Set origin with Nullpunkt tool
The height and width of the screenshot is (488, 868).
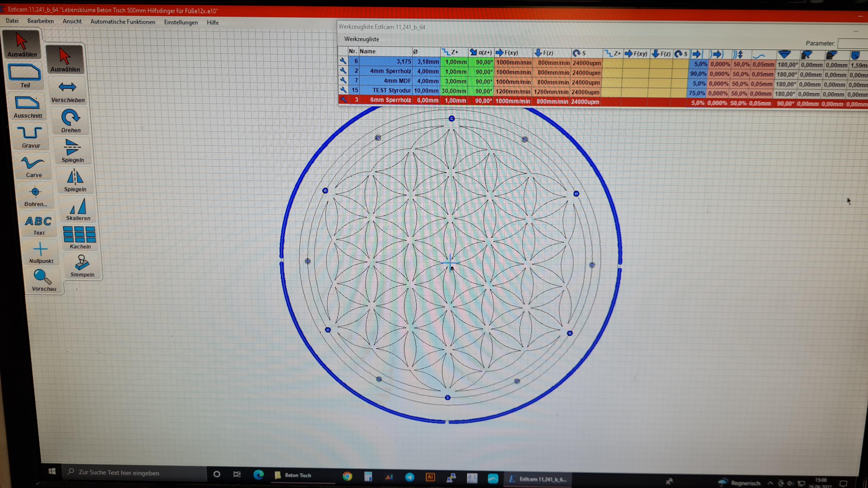(41, 253)
